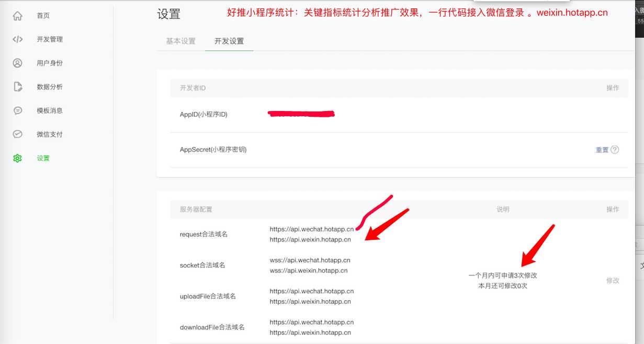The width and height of the screenshot is (644, 344).
Task: Click the 设置 page heading
Action: [x=168, y=14]
